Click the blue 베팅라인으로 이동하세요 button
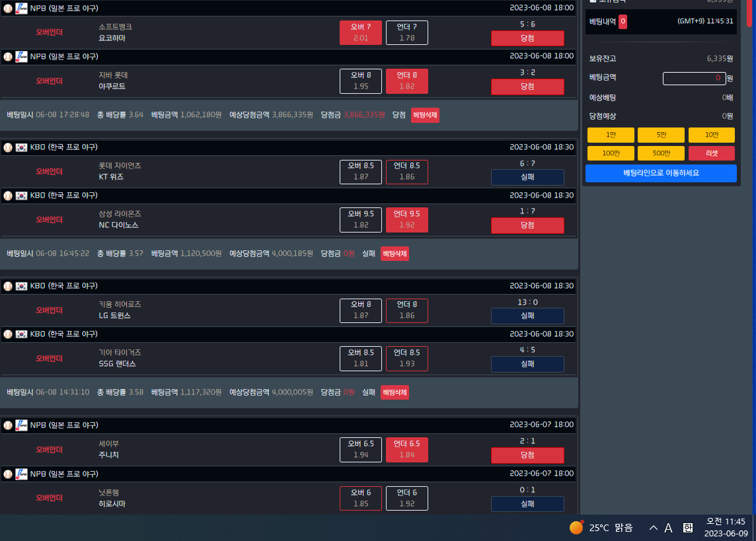 [661, 174]
